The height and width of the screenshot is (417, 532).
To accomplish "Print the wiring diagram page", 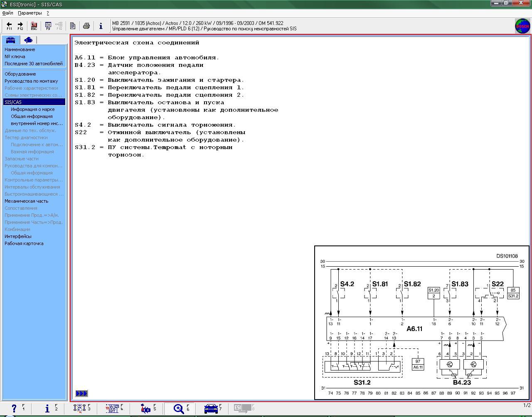I will coord(86,26).
